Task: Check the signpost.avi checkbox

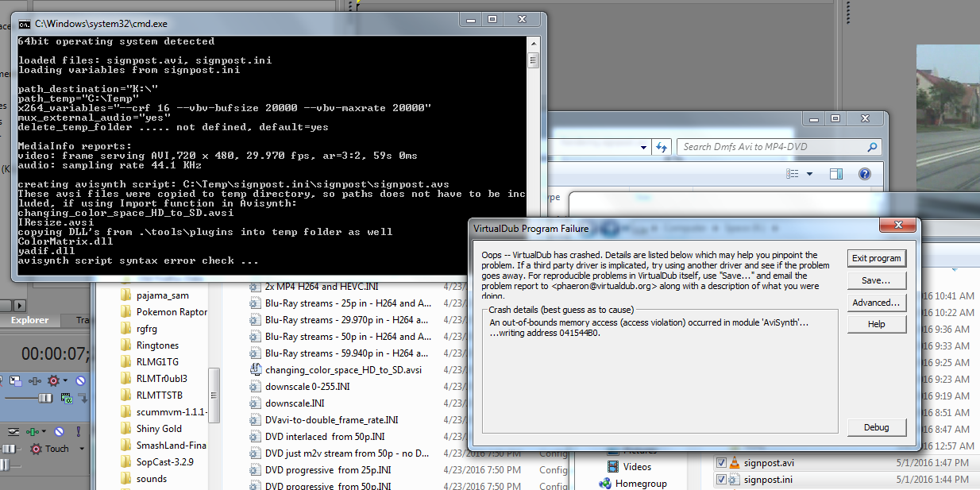Action: 721,463
